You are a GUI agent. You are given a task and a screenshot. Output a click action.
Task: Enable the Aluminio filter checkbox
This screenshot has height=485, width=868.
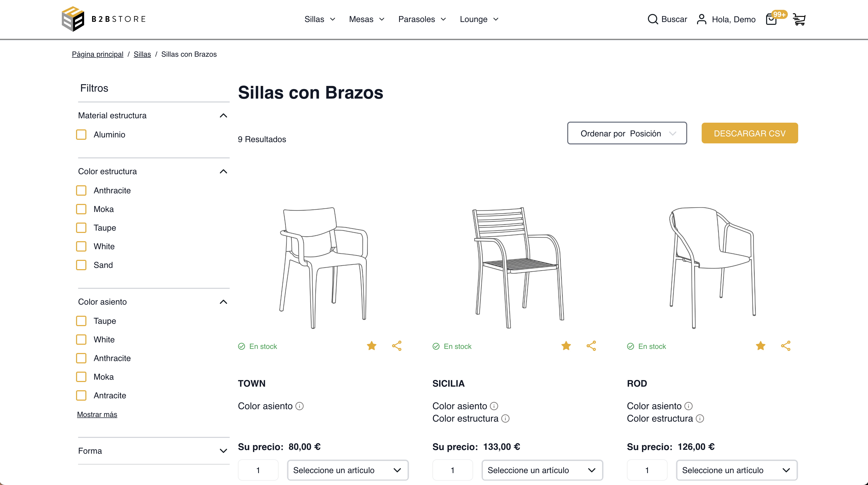[81, 134]
